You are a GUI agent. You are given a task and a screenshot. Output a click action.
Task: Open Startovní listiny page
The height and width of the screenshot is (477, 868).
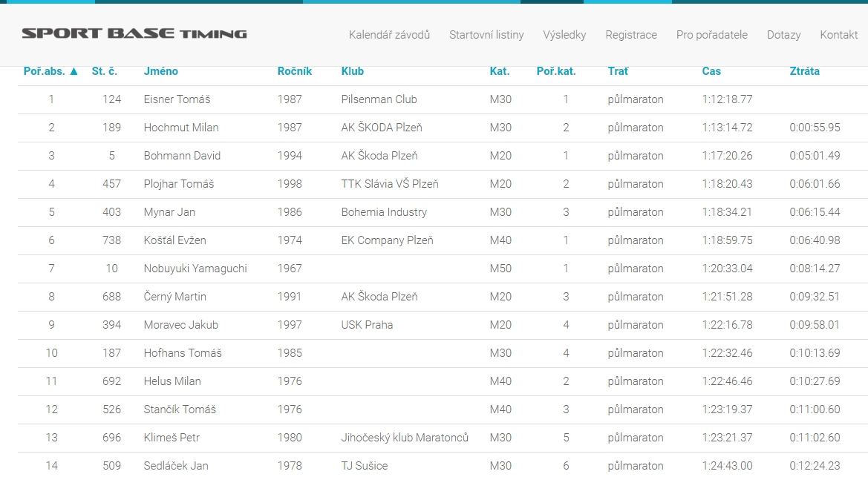tap(486, 35)
